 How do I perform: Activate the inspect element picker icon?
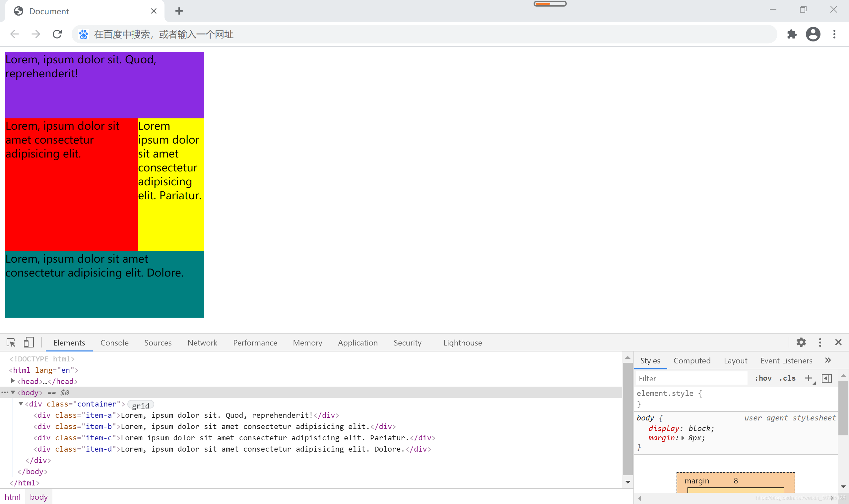pyautogui.click(x=11, y=342)
